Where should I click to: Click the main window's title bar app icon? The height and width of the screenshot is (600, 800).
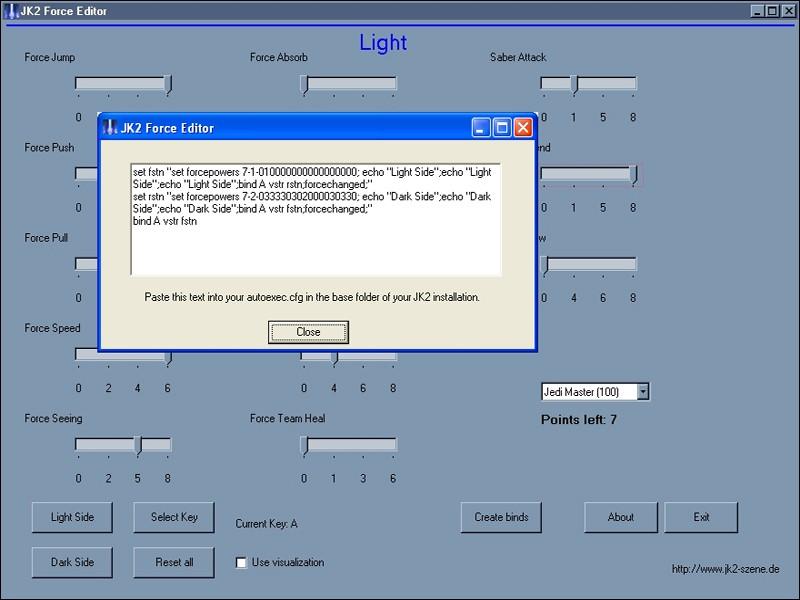[x=11, y=11]
